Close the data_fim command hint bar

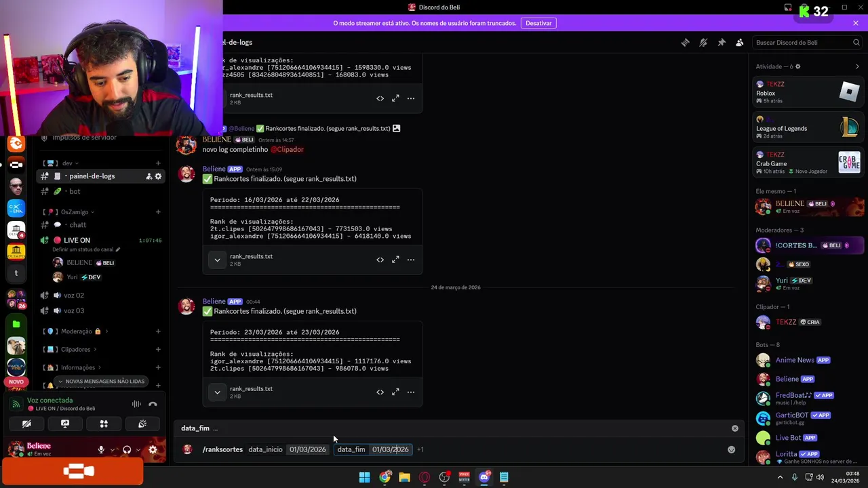[x=734, y=428]
